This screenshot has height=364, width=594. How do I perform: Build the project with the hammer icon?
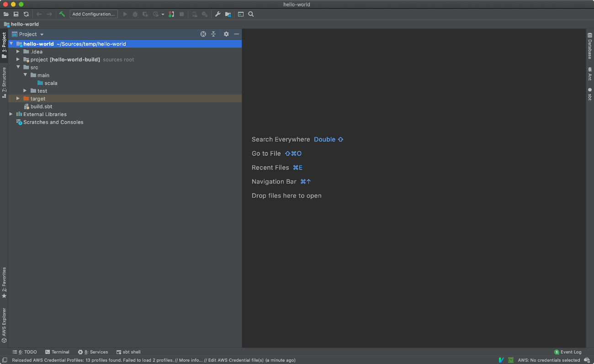pyautogui.click(x=62, y=14)
